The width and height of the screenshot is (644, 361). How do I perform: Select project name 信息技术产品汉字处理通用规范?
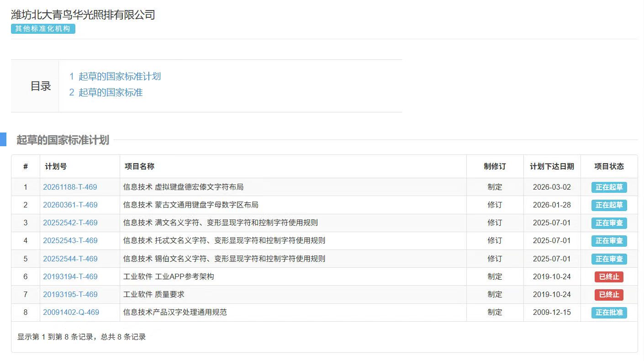(175, 312)
